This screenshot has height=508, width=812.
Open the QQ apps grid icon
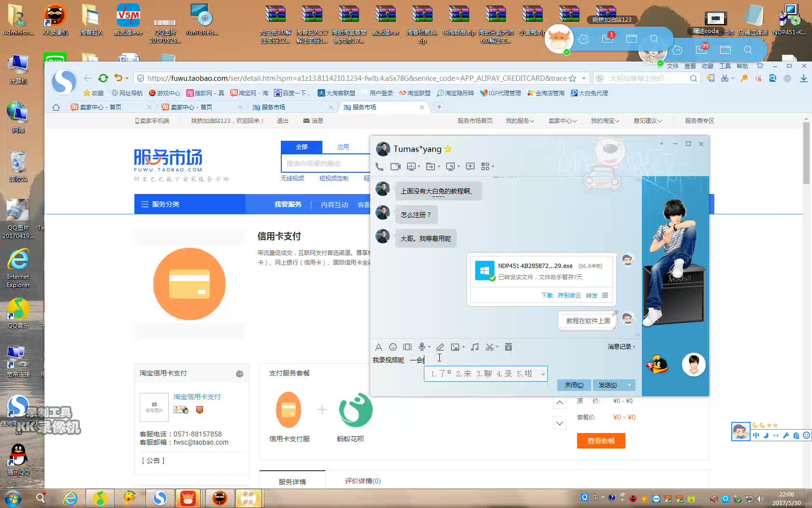coord(485,166)
